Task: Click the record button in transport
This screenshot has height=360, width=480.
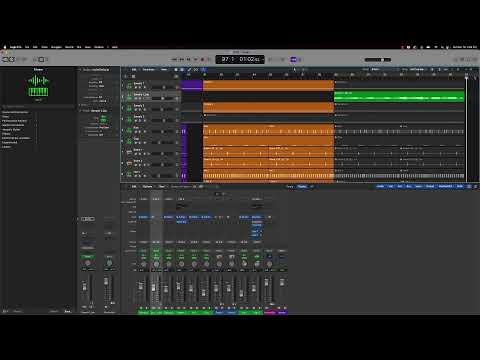Action: click(x=202, y=59)
